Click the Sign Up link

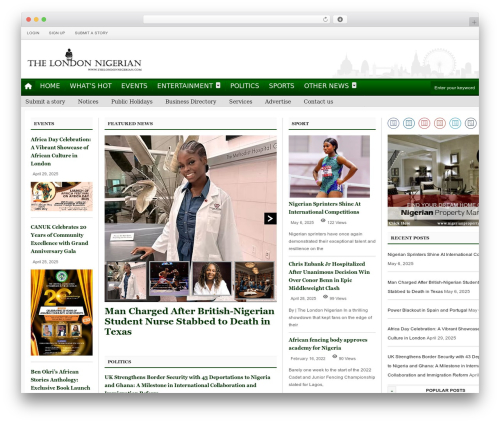57,33
